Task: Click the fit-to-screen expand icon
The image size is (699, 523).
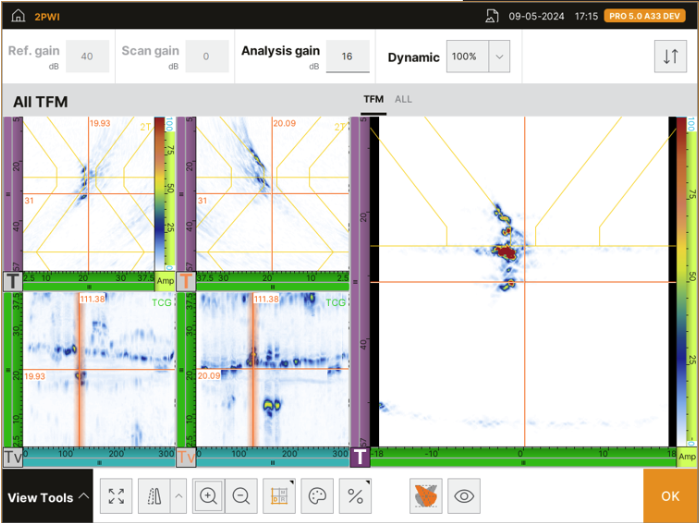Action: (x=116, y=496)
